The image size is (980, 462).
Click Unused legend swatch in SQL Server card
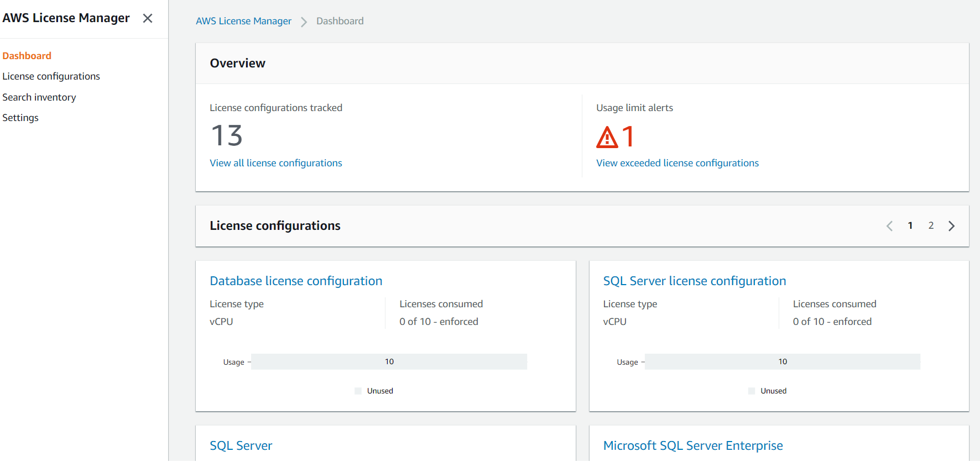(751, 391)
